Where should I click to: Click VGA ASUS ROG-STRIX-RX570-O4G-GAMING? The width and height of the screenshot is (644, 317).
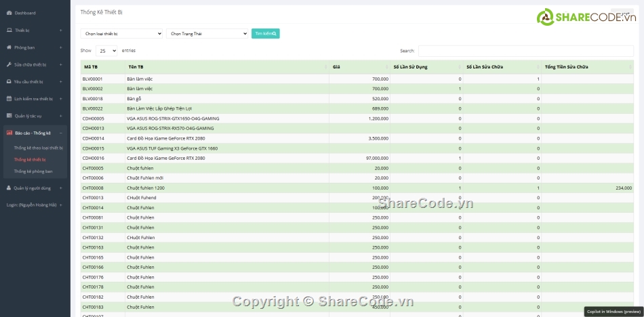point(170,129)
